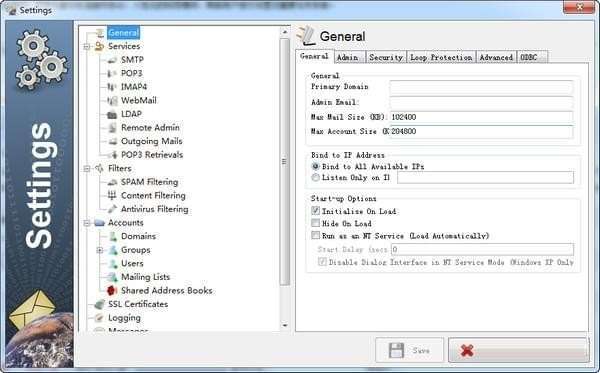
Task: Select the Shared Address Books red icon
Action: point(112,291)
